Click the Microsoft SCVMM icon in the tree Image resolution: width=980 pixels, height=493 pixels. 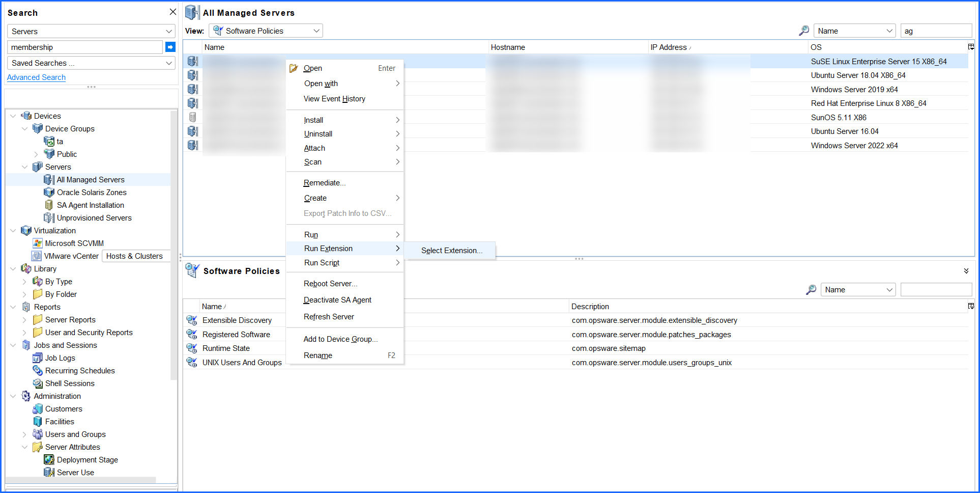[38, 243]
